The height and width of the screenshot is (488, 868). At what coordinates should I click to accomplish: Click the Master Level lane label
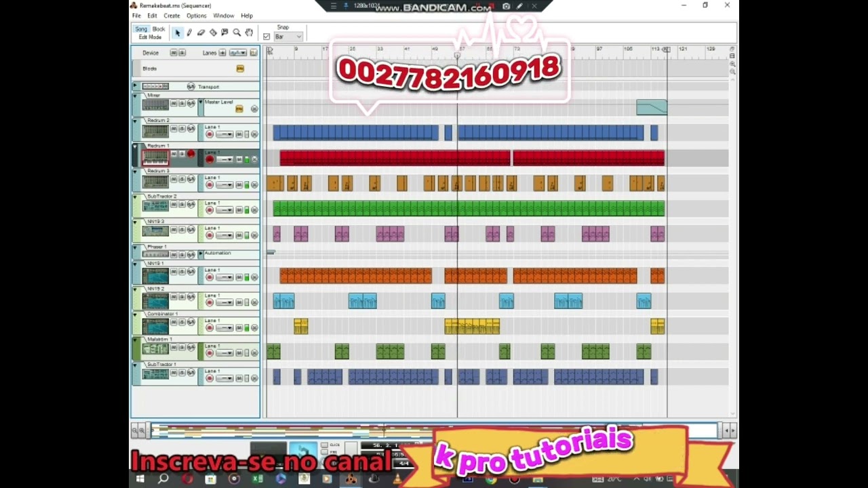tap(218, 102)
